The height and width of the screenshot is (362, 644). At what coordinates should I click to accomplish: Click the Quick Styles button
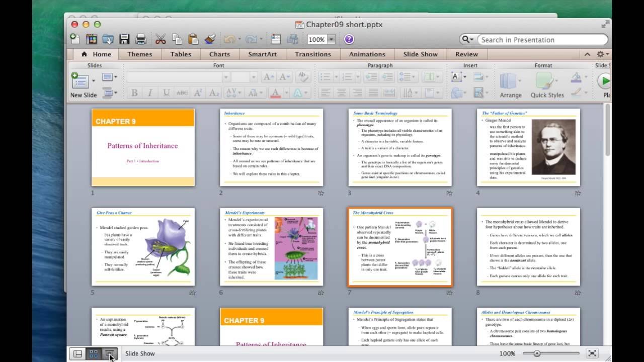coord(547,85)
